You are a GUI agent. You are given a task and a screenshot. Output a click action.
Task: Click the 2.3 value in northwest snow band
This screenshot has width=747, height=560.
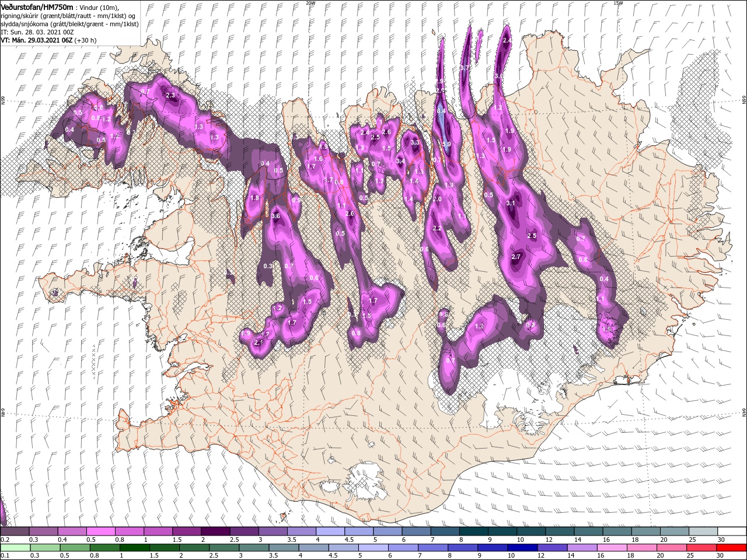pos(171,95)
